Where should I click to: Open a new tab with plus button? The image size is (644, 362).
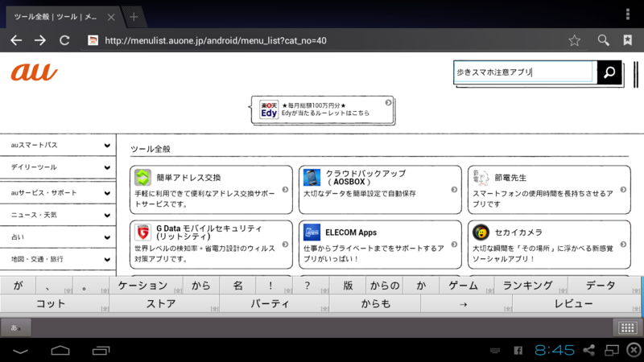134,17
